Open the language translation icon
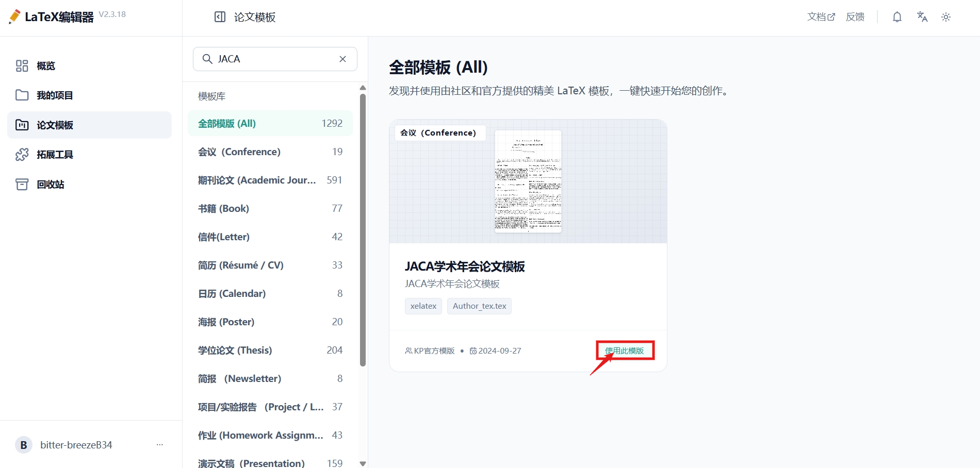 (922, 17)
